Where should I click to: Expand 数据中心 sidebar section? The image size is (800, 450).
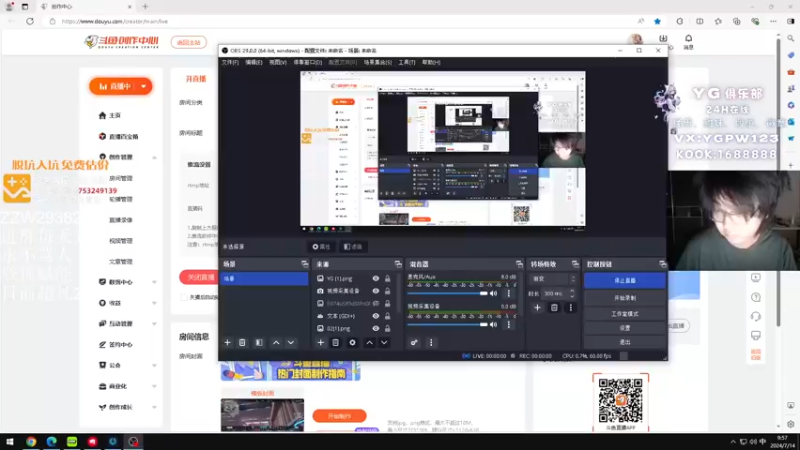tap(154, 282)
